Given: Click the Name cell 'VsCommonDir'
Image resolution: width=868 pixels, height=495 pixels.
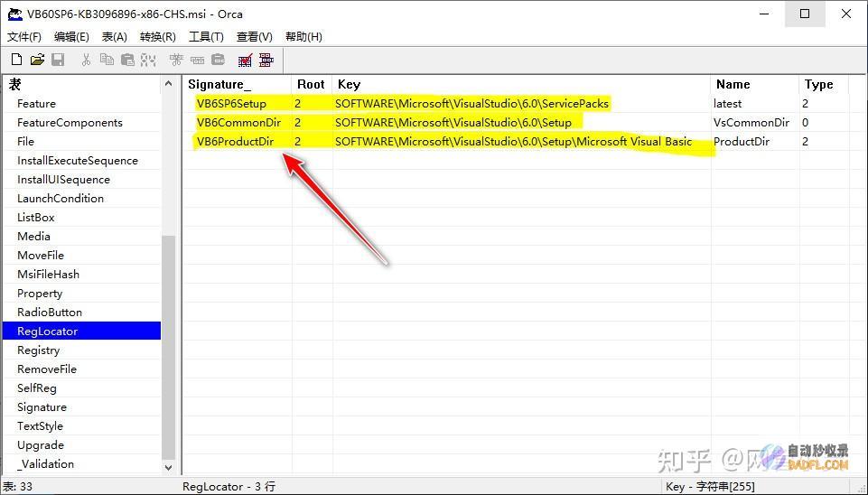Looking at the screenshot, I should 751,122.
